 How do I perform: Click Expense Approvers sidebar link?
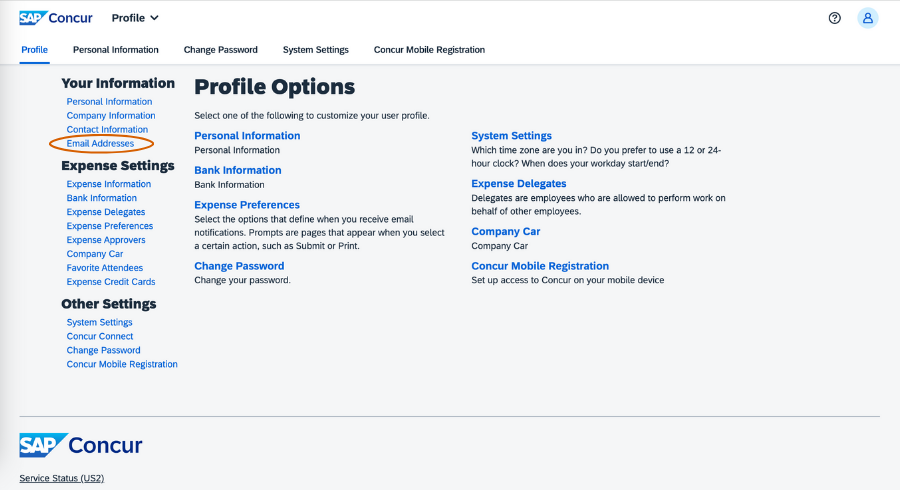click(106, 240)
